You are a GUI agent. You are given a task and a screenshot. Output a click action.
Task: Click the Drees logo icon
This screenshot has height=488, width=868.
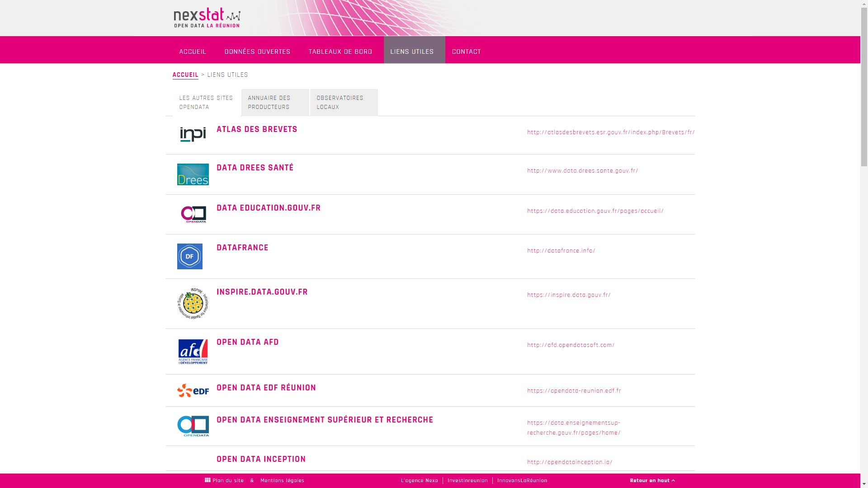point(193,174)
